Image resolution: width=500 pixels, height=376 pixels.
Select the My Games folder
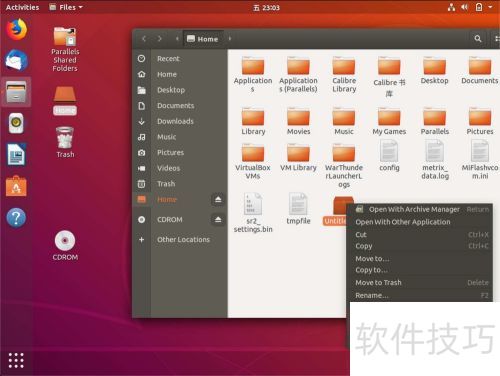(x=389, y=121)
